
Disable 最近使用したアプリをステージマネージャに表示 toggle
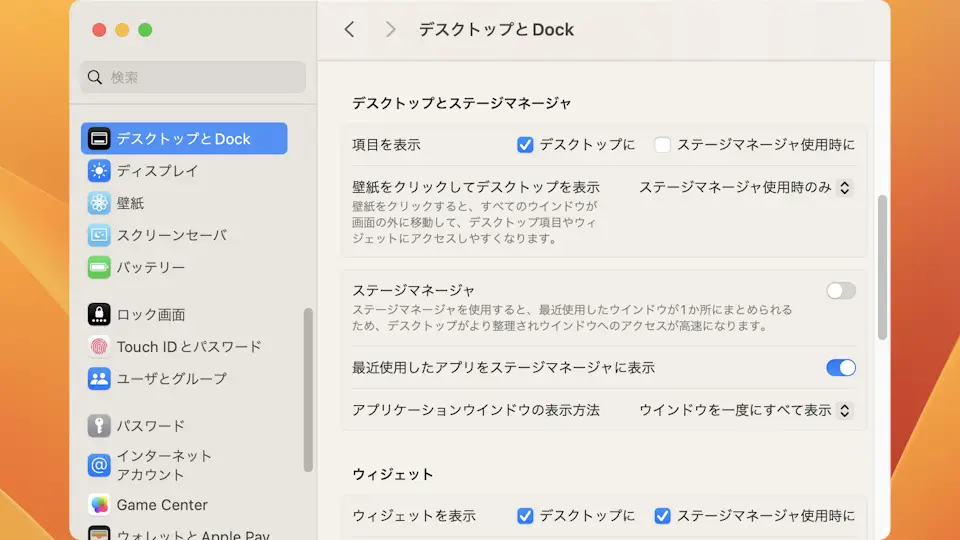pos(841,368)
